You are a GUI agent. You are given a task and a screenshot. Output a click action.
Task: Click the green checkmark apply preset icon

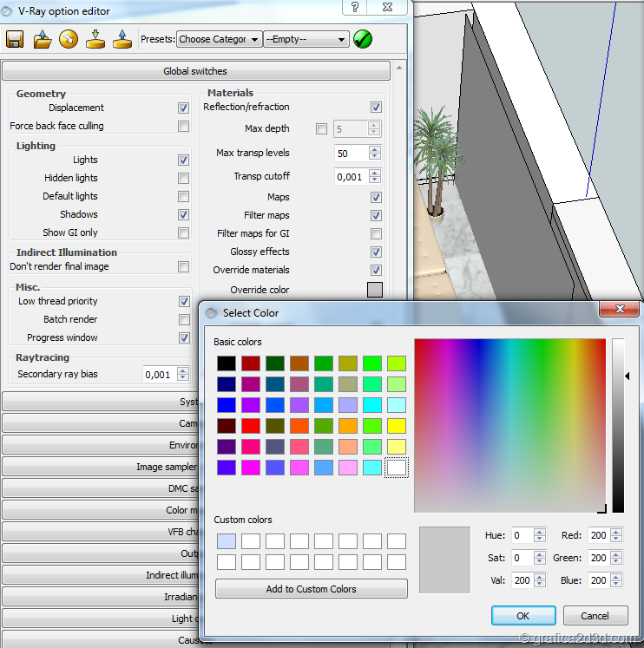[363, 39]
